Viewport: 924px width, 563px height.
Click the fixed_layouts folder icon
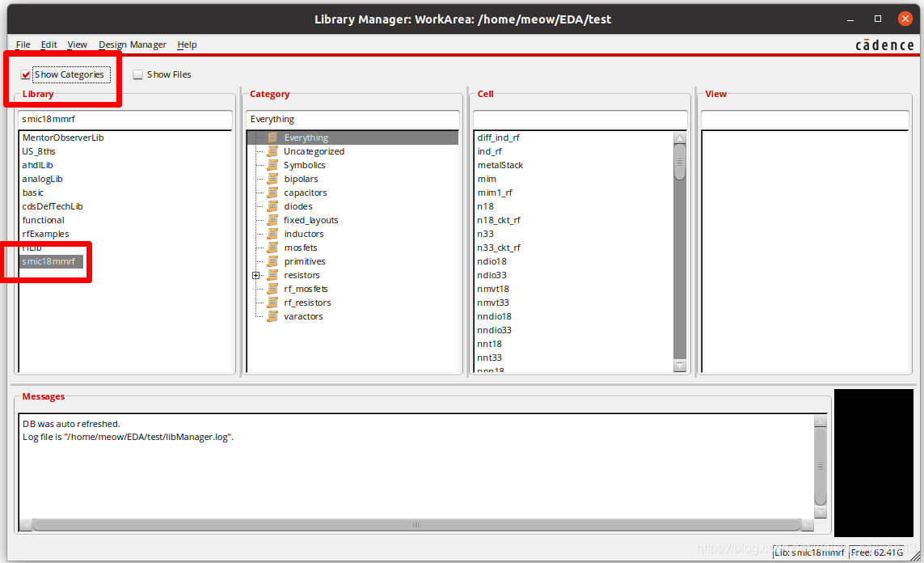272,220
